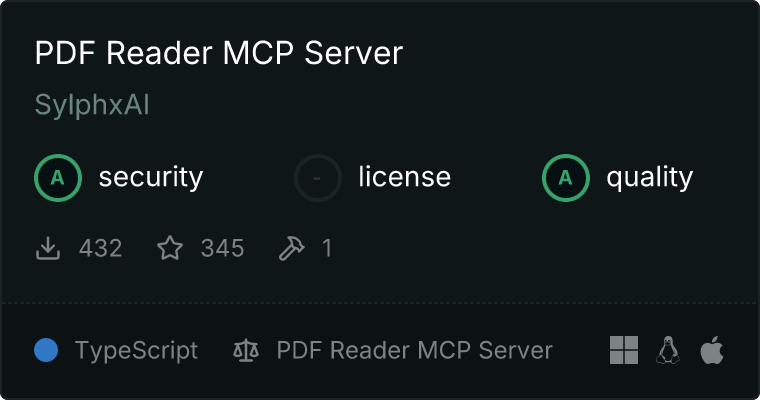Screen dimensions: 760x400
Task: Click the empty license grade circle
Action: tap(318, 178)
